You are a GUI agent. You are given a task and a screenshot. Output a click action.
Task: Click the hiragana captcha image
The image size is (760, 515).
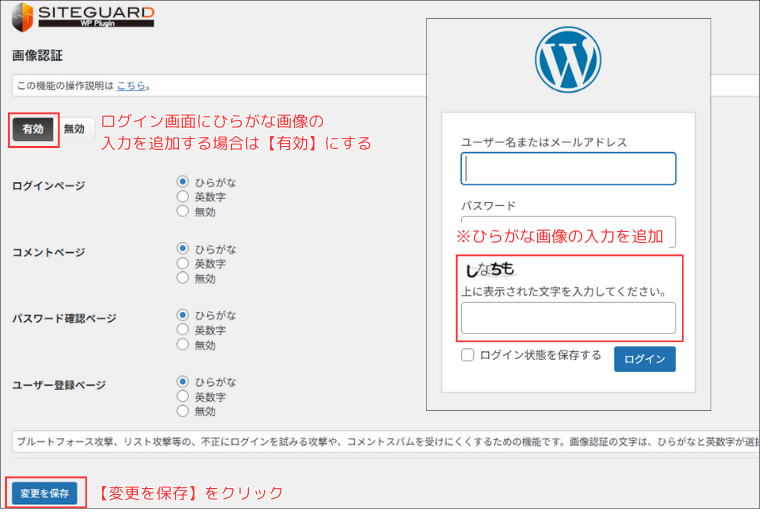(x=490, y=269)
